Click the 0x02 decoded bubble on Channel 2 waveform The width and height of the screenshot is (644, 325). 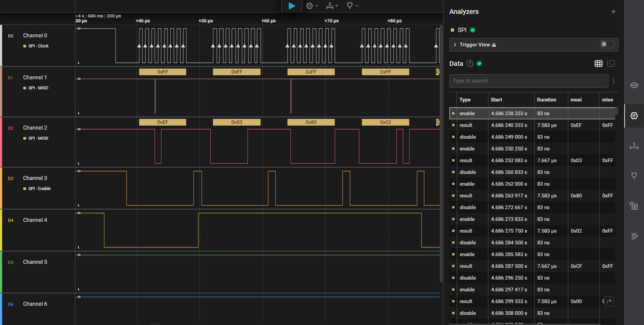point(385,123)
